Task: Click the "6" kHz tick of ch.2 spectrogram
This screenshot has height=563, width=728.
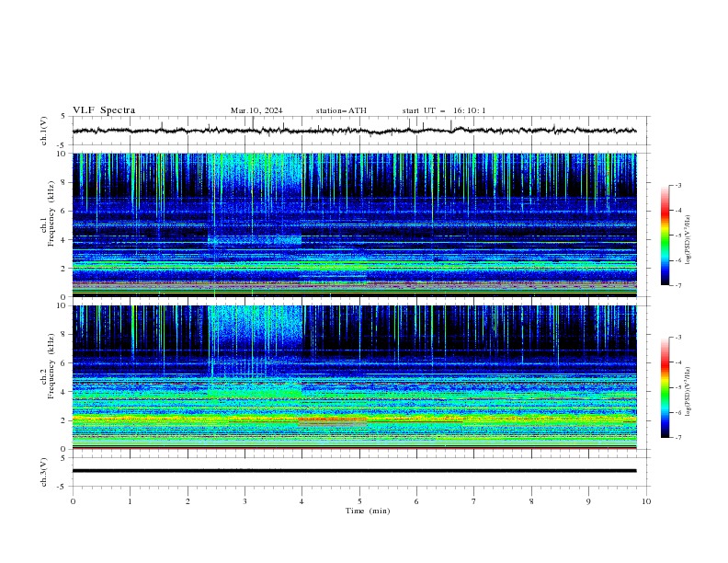Action: (64, 363)
